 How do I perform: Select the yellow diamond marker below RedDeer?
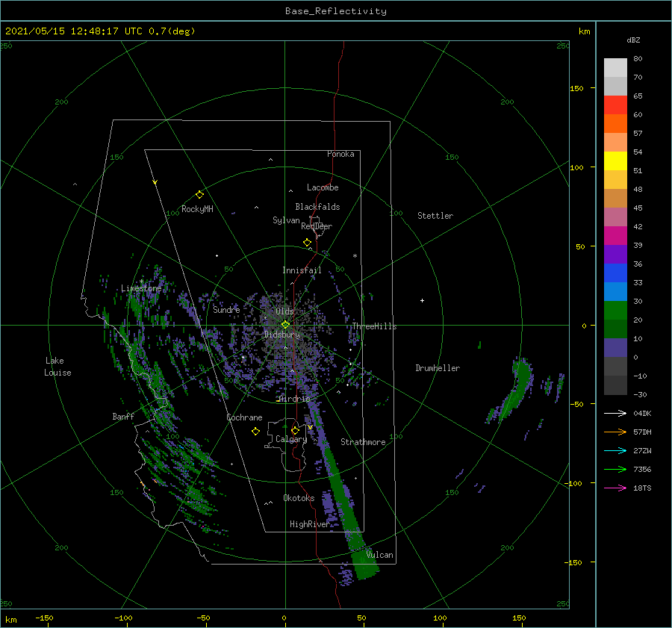pos(307,243)
